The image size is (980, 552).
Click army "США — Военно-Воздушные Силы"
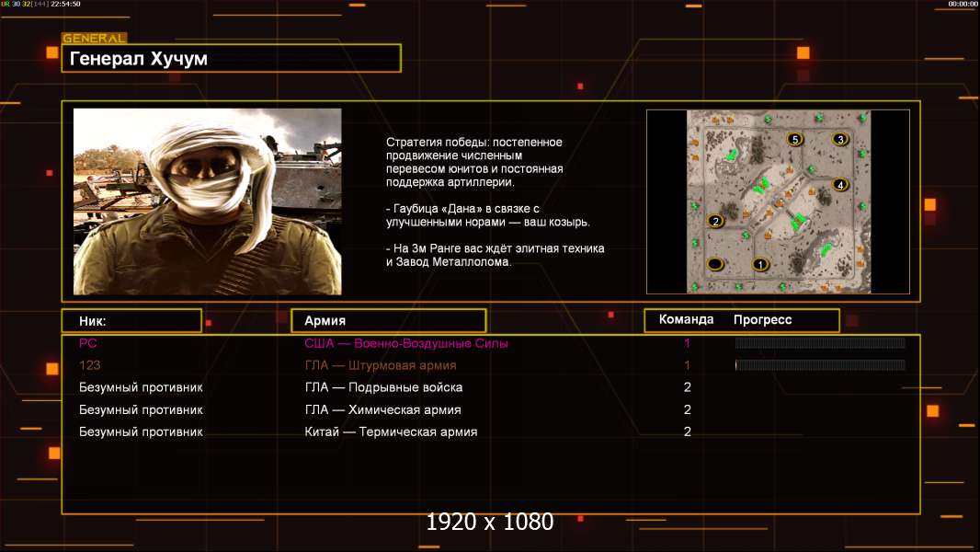click(406, 343)
